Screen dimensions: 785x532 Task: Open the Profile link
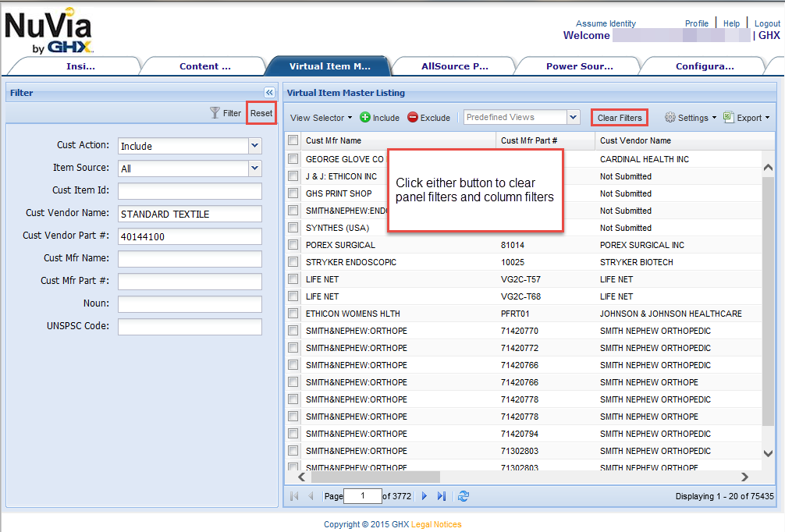(x=696, y=23)
